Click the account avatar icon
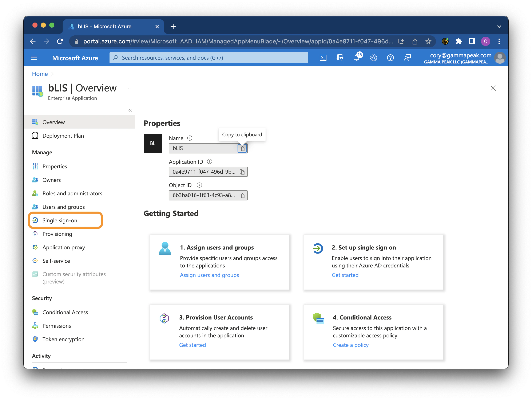Viewport: 532px width, 400px height. coord(500,58)
